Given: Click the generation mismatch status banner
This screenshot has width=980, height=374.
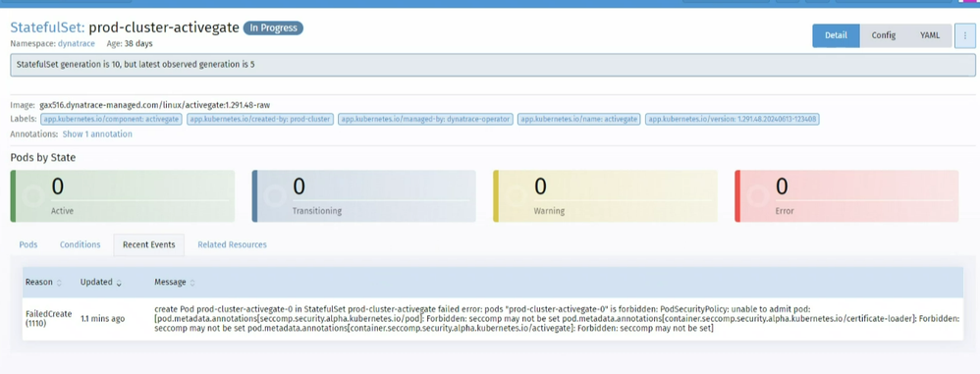Looking at the screenshot, I should (493, 65).
